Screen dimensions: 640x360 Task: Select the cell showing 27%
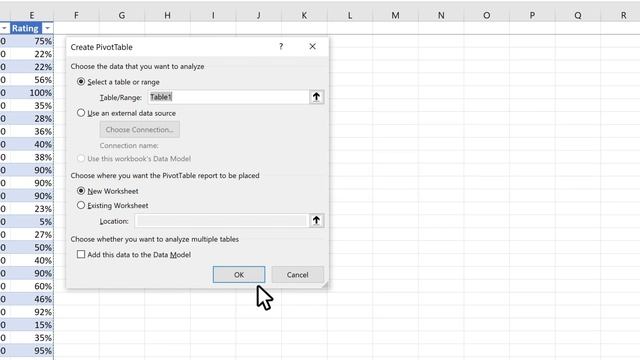pyautogui.click(x=31, y=235)
